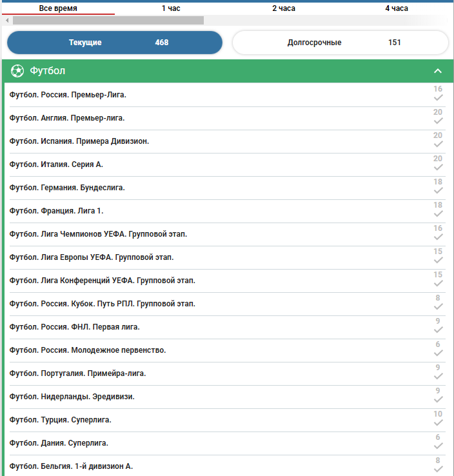
Task: Toggle checkmark for Россия. Премьер-Лига.
Action: point(438,98)
